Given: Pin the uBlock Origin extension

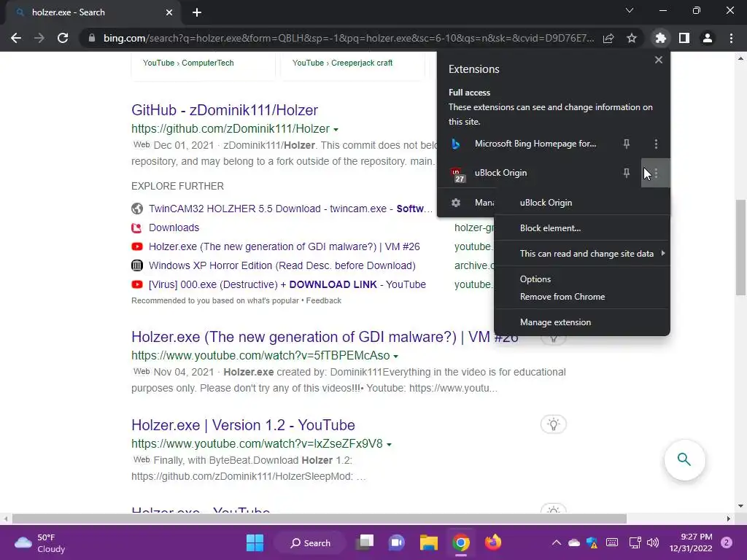Looking at the screenshot, I should point(627,173).
